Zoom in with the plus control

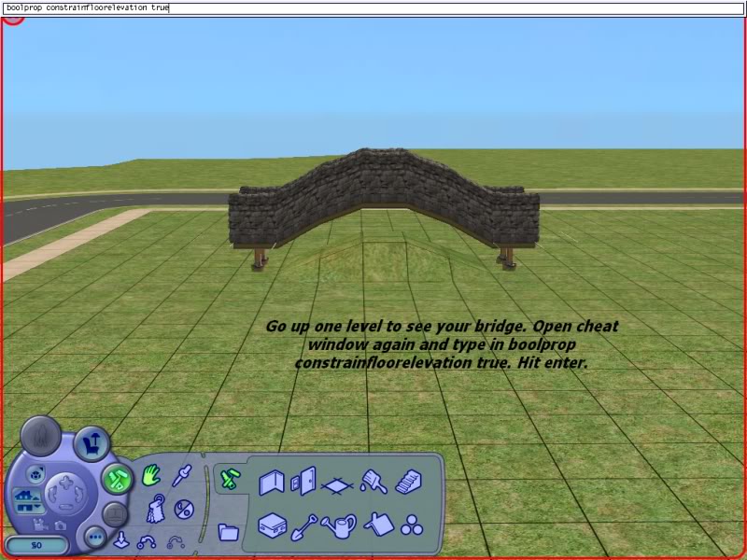(66, 483)
